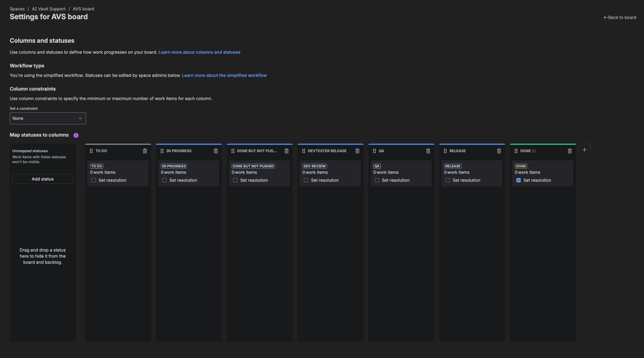Delete the DONE column via trash icon
644x358 pixels.
click(570, 151)
